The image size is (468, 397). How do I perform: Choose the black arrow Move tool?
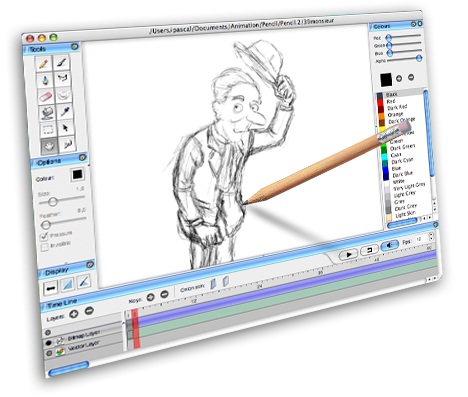pyautogui.click(x=65, y=127)
